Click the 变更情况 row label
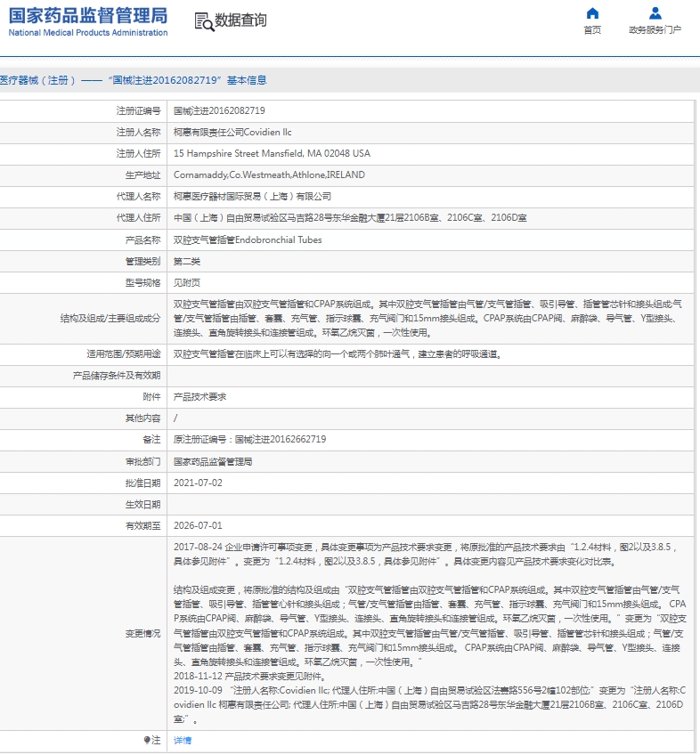Screen dimensions: 700x755 pyautogui.click(x=142, y=634)
